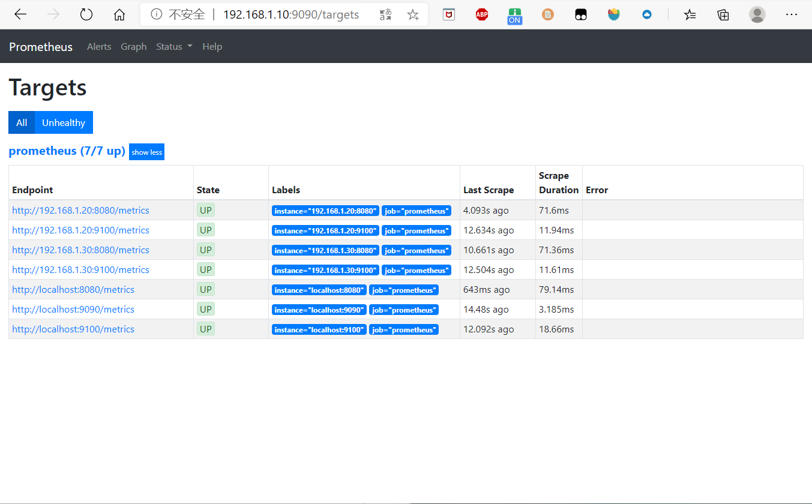
Task: Open the 192.168.1.20:8080 metrics endpoint
Action: [x=80, y=210]
